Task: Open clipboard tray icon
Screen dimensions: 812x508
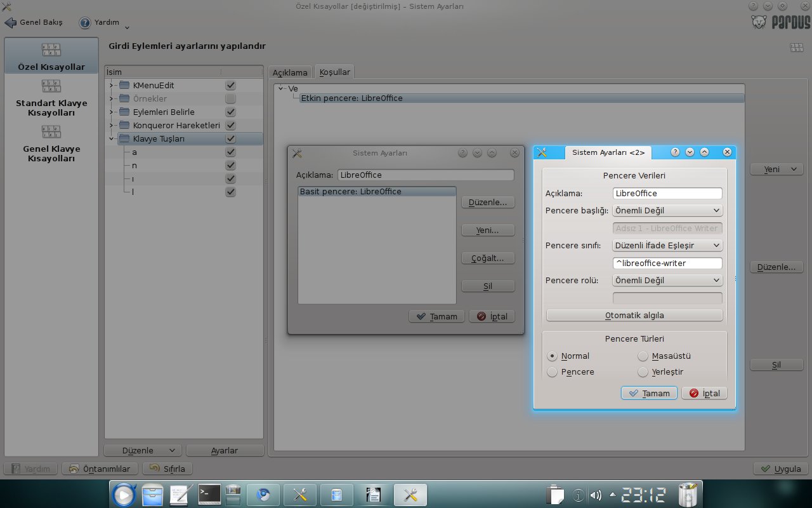Action: point(556,495)
